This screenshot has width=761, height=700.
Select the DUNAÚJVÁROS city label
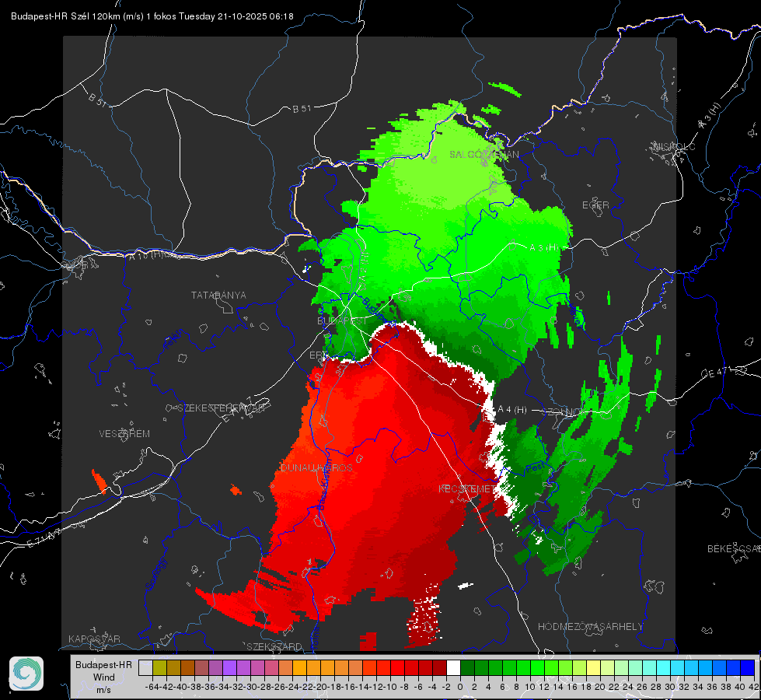tap(316, 467)
